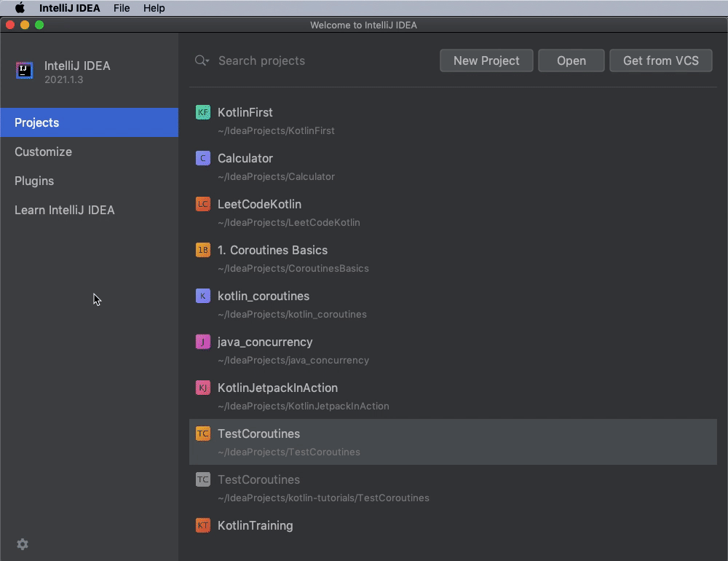
Task: Click the ~/IdeaProjects/TestCoroutines path text
Action: [289, 452]
